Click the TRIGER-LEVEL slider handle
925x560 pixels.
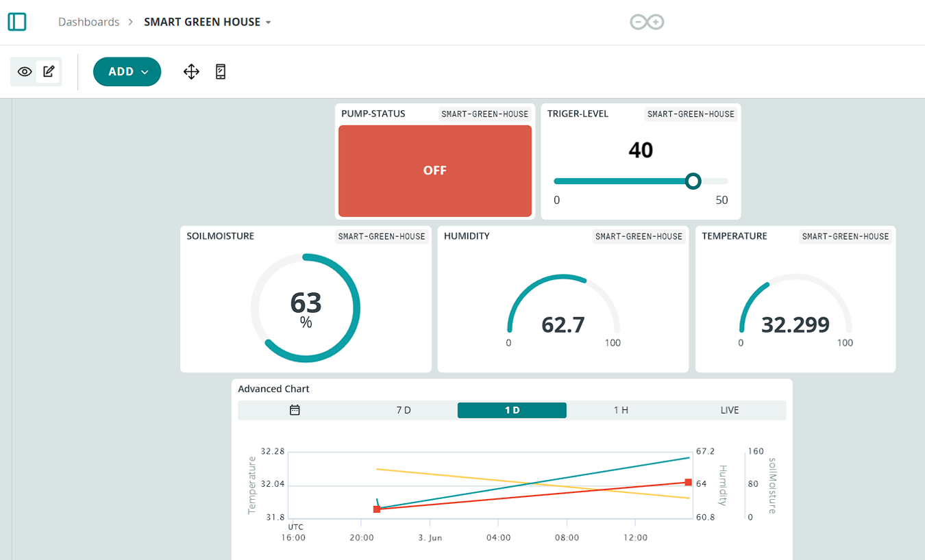(x=693, y=181)
